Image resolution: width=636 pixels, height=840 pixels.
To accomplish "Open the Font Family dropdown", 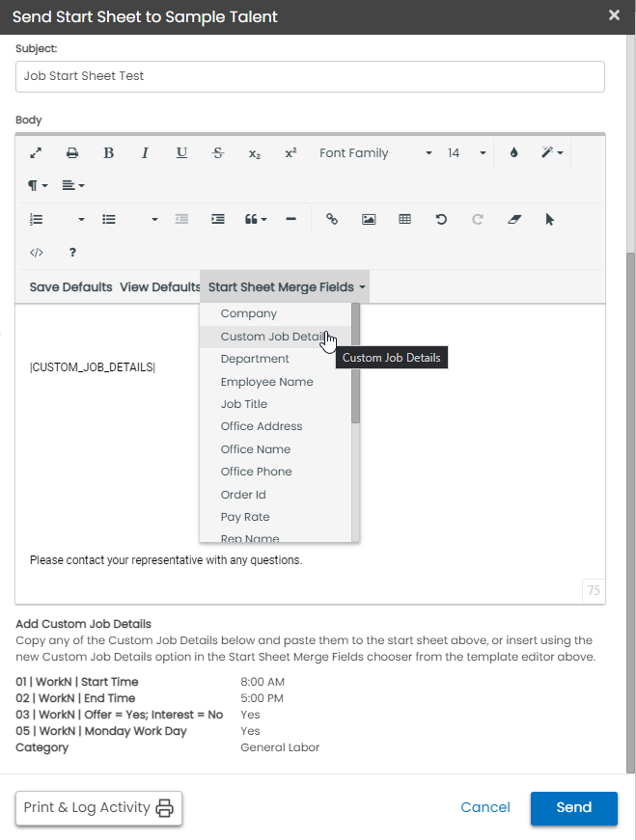I will pyautogui.click(x=375, y=153).
